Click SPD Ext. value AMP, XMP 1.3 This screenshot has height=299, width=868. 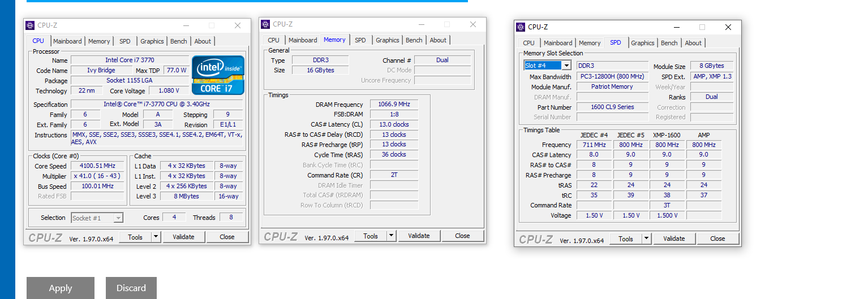coord(712,76)
